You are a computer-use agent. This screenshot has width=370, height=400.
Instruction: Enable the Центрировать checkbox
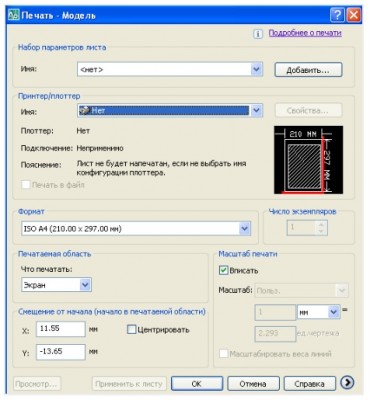[132, 330]
